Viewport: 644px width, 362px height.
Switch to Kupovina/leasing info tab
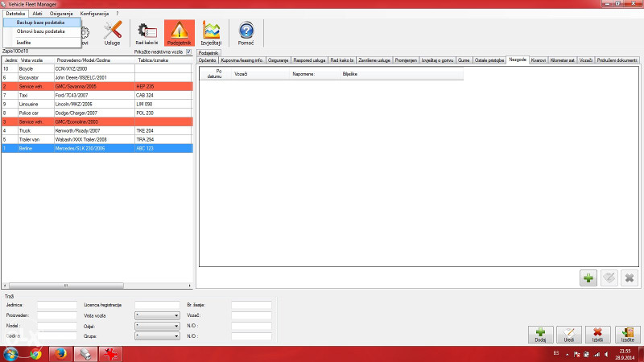(x=242, y=60)
